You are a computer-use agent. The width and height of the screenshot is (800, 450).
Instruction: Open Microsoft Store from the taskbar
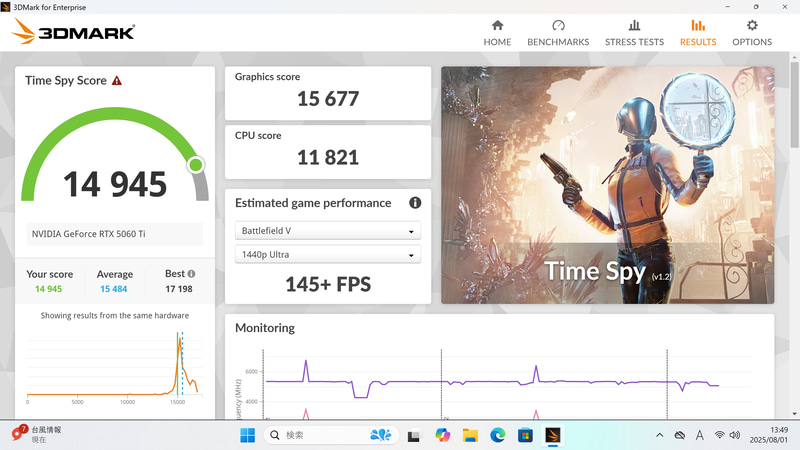525,435
